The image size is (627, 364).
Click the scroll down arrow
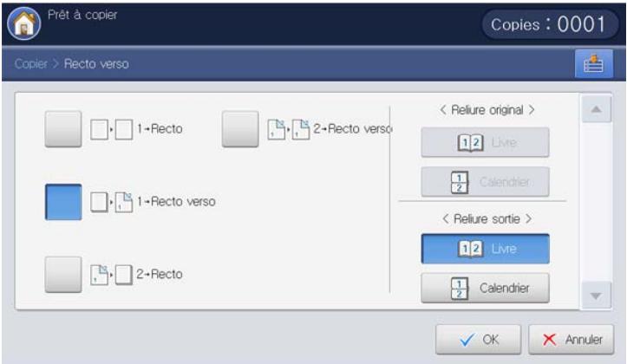click(596, 296)
